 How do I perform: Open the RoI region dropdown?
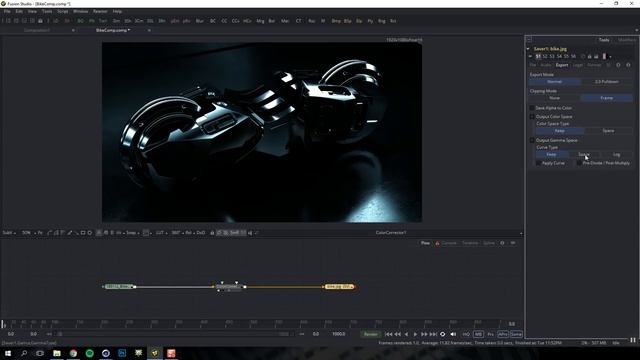coord(190,233)
